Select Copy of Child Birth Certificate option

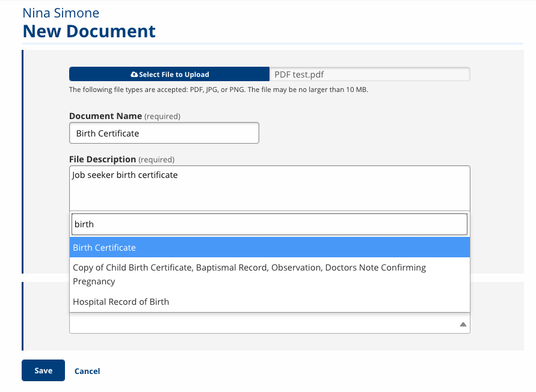tap(270, 274)
